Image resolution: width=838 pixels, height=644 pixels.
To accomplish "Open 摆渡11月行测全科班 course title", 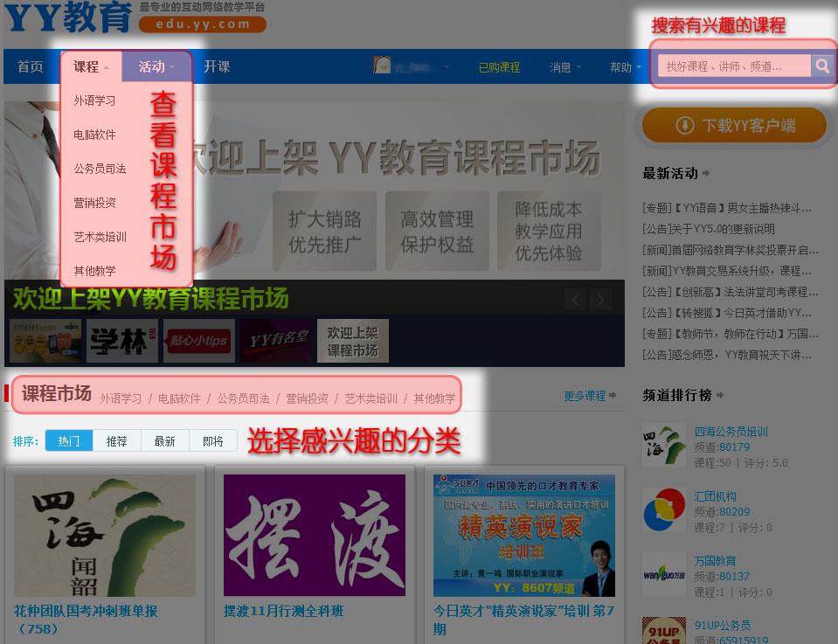I will pos(283,611).
